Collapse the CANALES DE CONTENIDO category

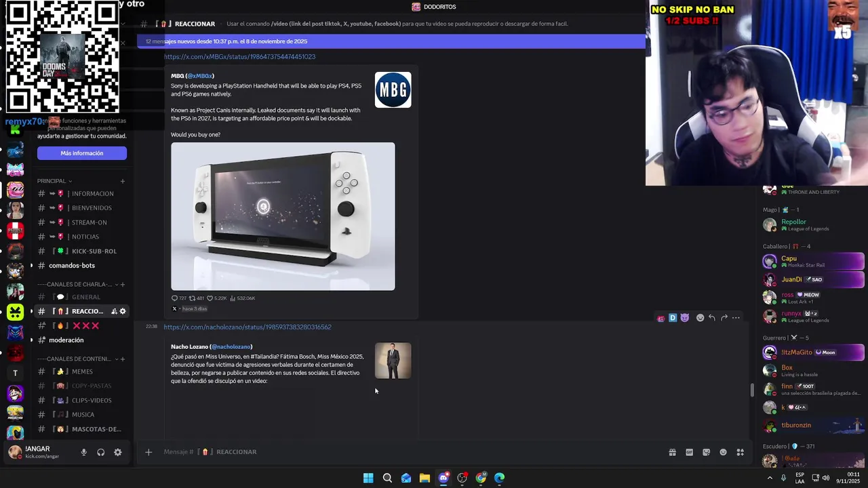[78, 359]
